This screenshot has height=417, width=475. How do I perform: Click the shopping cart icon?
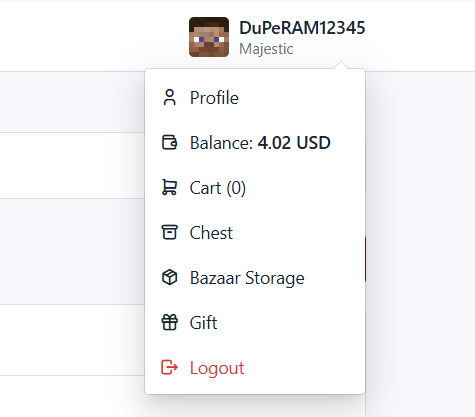tap(169, 187)
